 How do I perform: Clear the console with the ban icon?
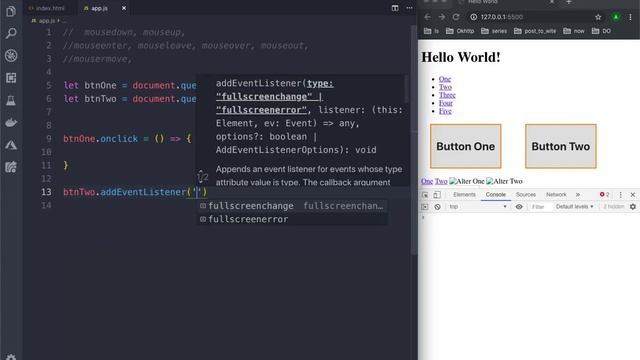pos(437,207)
